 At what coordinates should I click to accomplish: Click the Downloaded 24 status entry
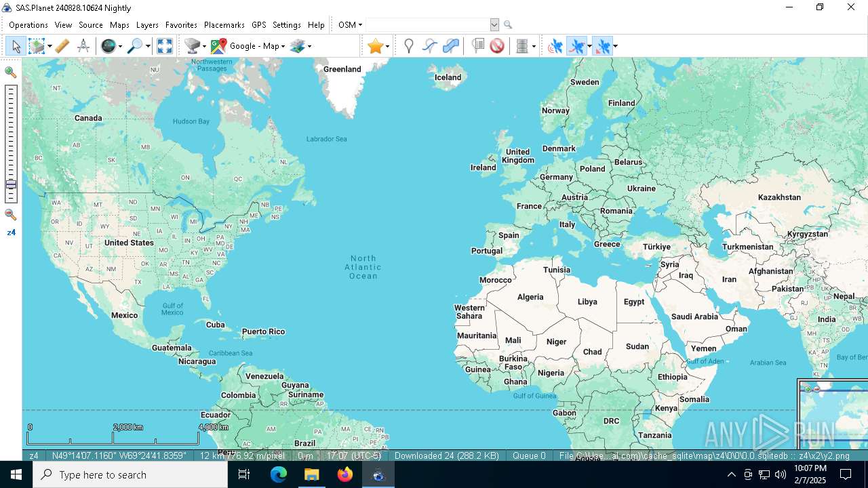pos(446,455)
